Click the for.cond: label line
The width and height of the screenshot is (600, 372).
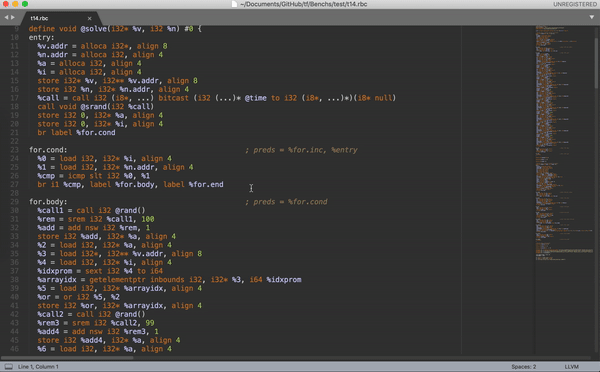click(48, 150)
